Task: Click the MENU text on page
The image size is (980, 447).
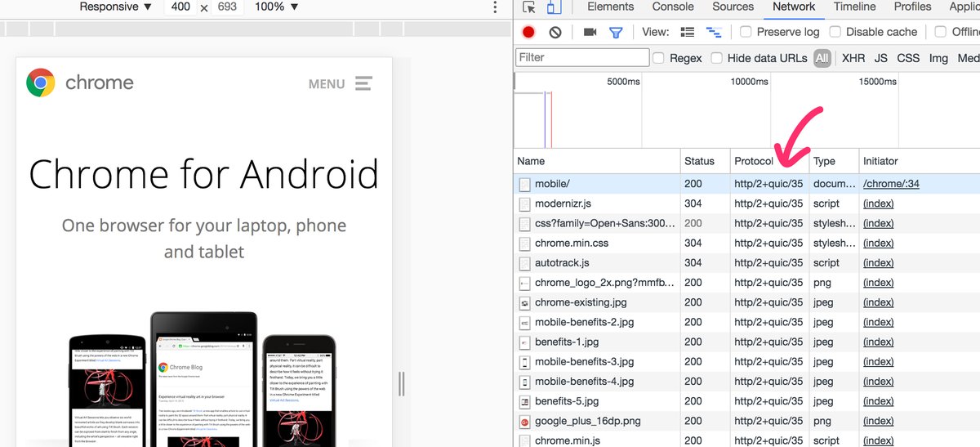Action: (x=327, y=83)
